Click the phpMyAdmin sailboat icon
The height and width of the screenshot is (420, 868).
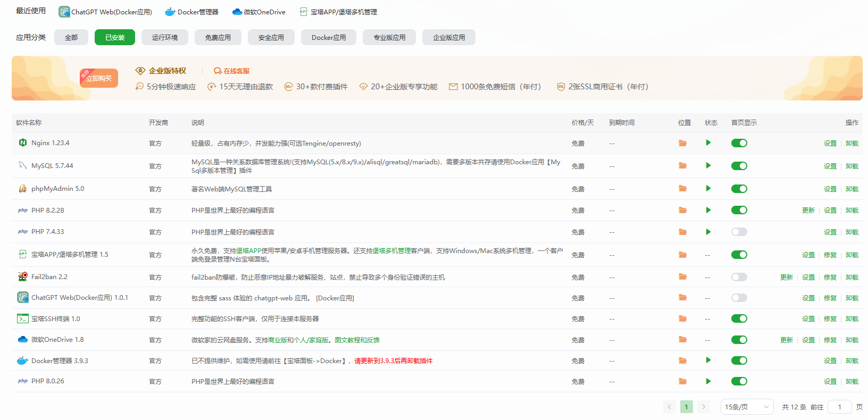[22, 188]
